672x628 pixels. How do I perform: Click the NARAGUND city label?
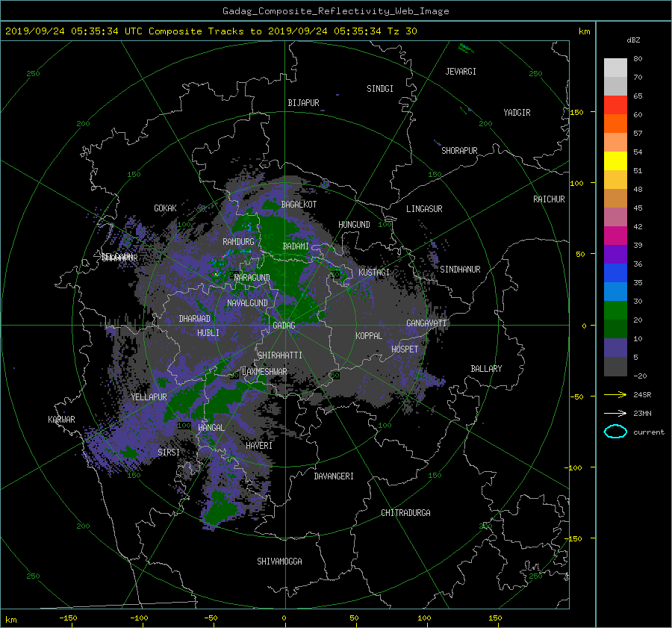click(252, 277)
